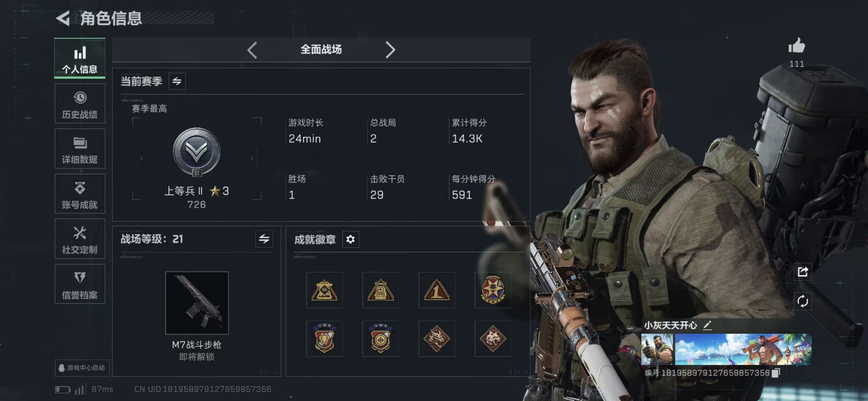Open the share icon beside the character
Viewport: 868px width, 401px height.
tap(803, 272)
